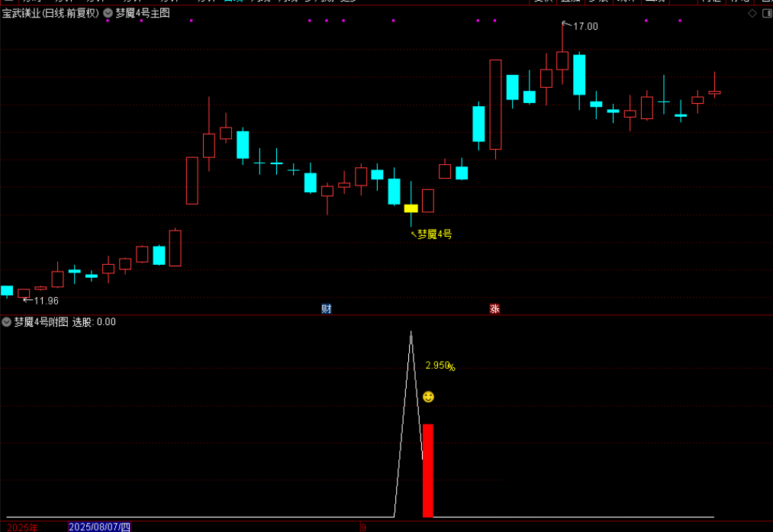This screenshot has width=773, height=532.
Task: Click the 2025/08/07 date box on timeline
Action: [99, 527]
